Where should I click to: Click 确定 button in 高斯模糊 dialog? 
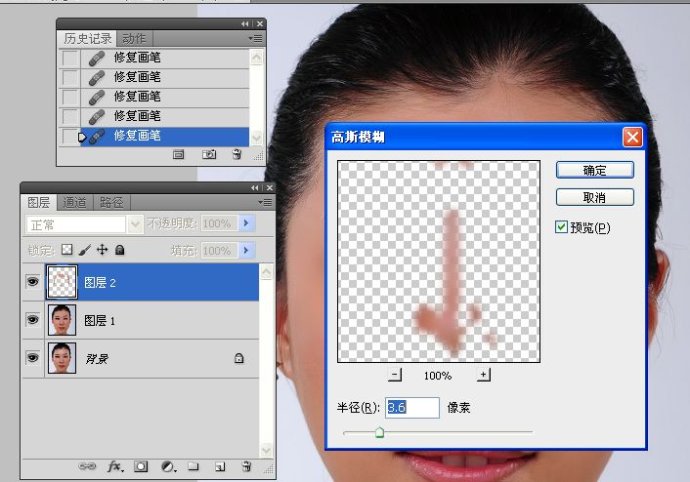595,170
